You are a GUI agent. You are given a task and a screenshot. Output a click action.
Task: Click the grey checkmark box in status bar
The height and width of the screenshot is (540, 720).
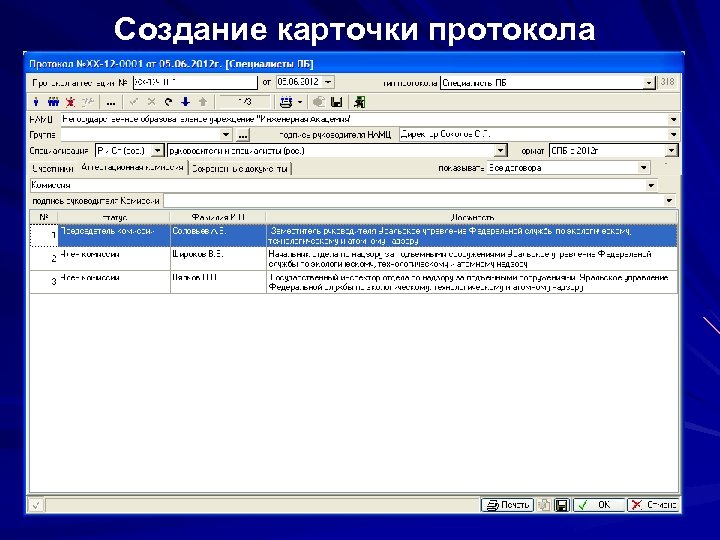click(36, 506)
